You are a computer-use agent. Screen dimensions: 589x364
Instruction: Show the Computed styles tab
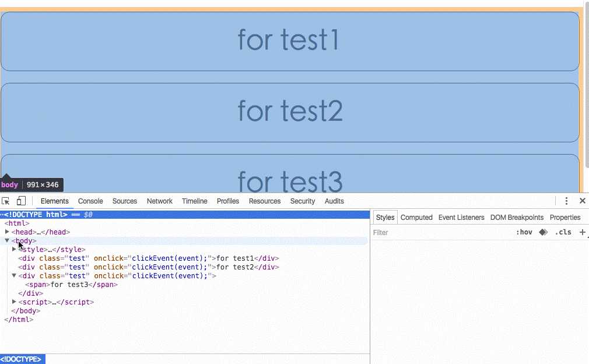[x=416, y=217]
